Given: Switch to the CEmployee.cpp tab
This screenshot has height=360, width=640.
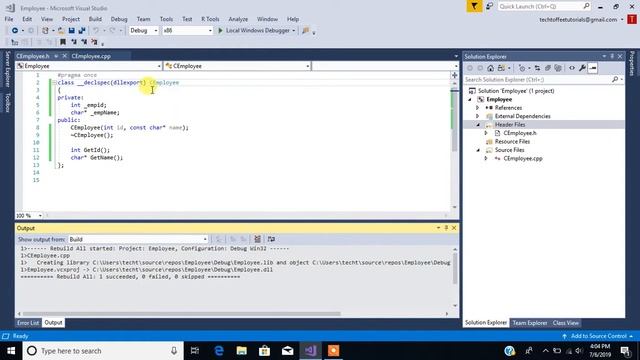Looking at the screenshot, I should click(x=91, y=56).
